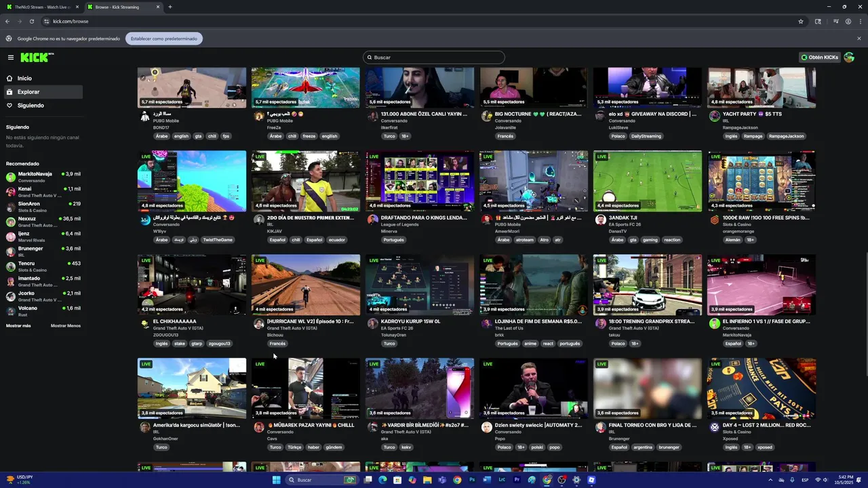
Task: Click GokhanOner channel avatar icon
Action: [x=144, y=427]
